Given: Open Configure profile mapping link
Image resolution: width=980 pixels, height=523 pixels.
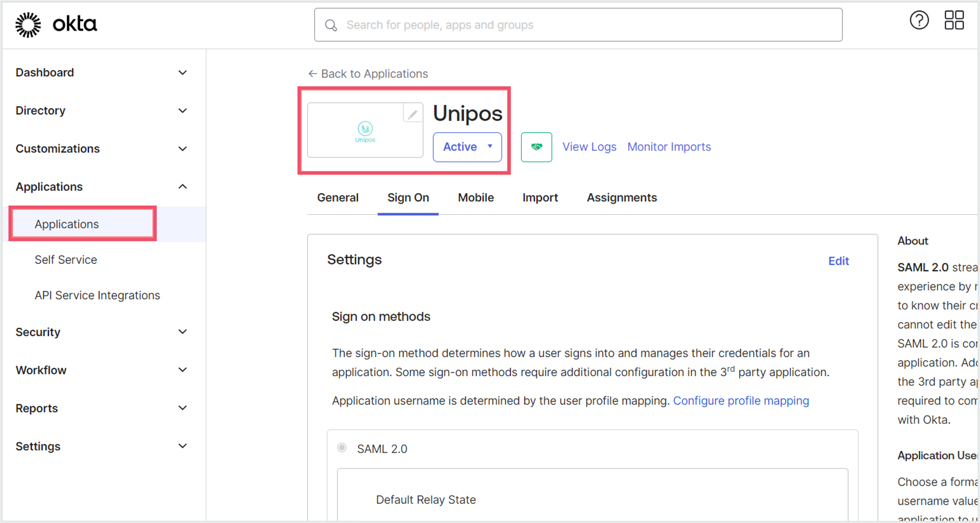Looking at the screenshot, I should 741,401.
